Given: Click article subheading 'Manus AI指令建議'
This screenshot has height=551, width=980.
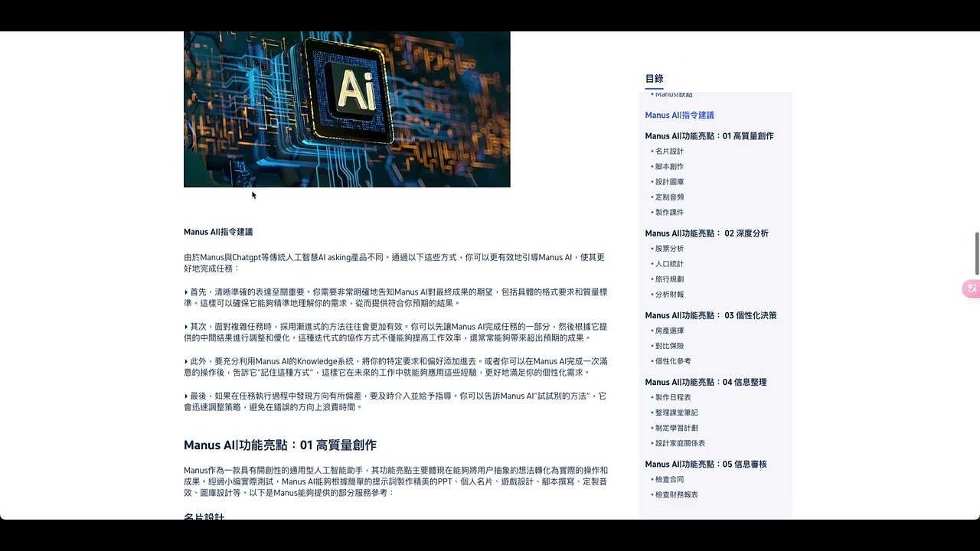Looking at the screenshot, I should click(x=218, y=232).
